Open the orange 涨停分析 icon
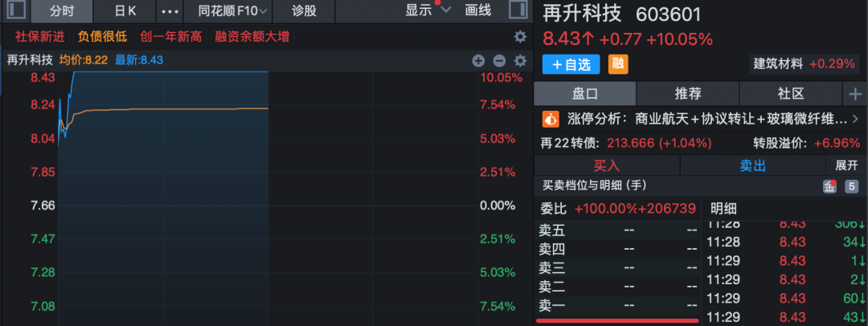 click(x=551, y=119)
